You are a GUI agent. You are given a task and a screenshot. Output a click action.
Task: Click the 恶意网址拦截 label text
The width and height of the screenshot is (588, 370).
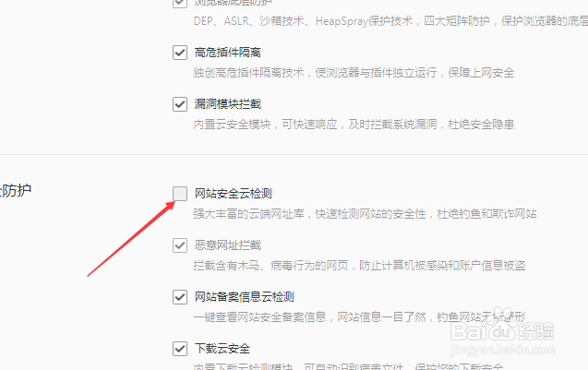228,245
